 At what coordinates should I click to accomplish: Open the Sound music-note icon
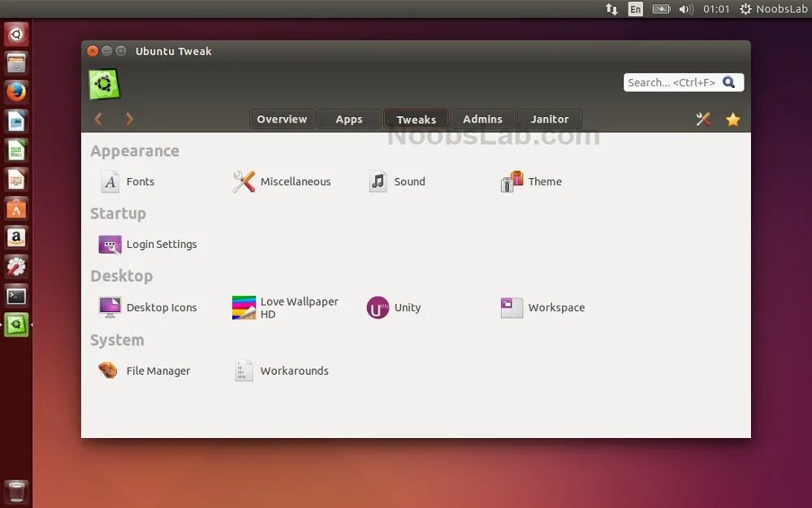(x=378, y=182)
